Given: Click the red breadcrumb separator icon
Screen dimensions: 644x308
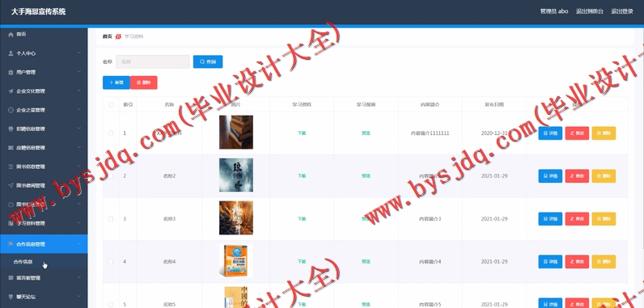Looking at the screenshot, I should click(x=118, y=36).
